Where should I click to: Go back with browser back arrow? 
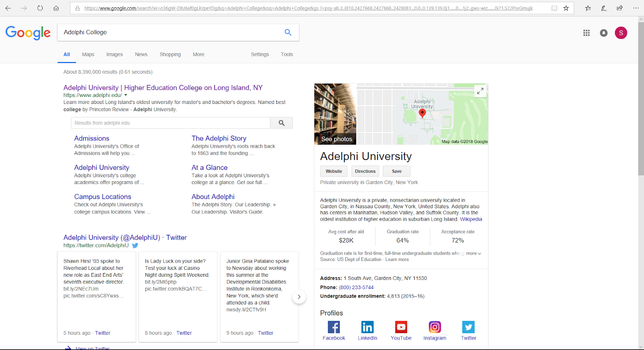point(8,8)
